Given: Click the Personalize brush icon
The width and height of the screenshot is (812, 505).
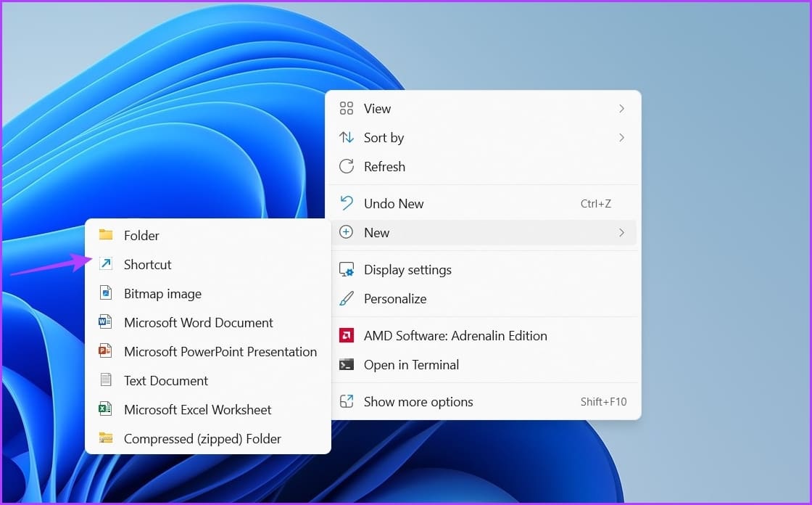Looking at the screenshot, I should 347,298.
